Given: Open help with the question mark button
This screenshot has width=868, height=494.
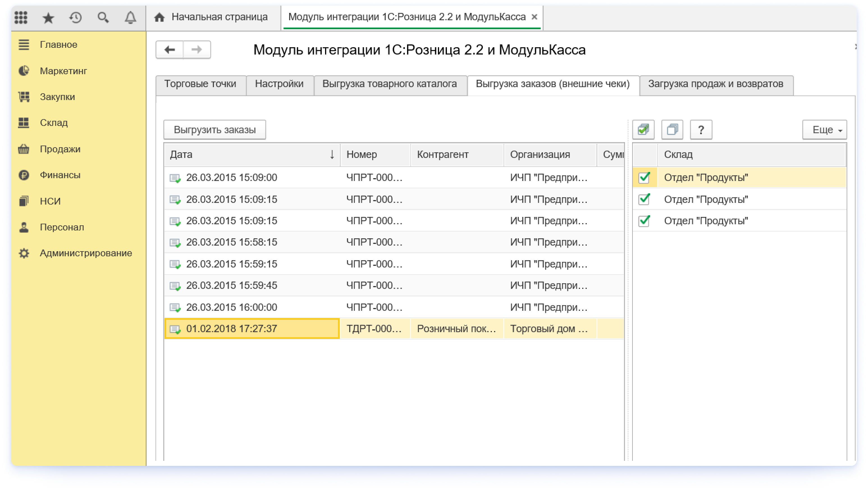Looking at the screenshot, I should (x=701, y=130).
